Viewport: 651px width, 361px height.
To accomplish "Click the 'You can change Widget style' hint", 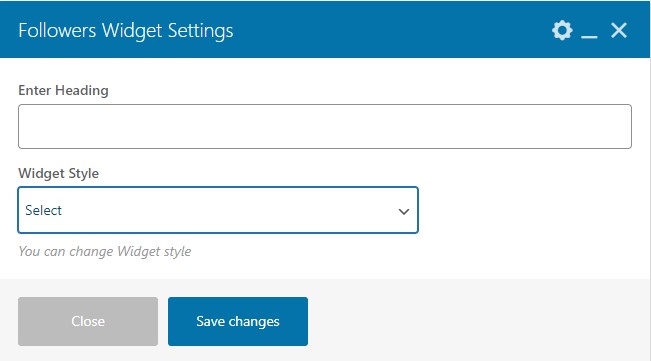I will [105, 251].
